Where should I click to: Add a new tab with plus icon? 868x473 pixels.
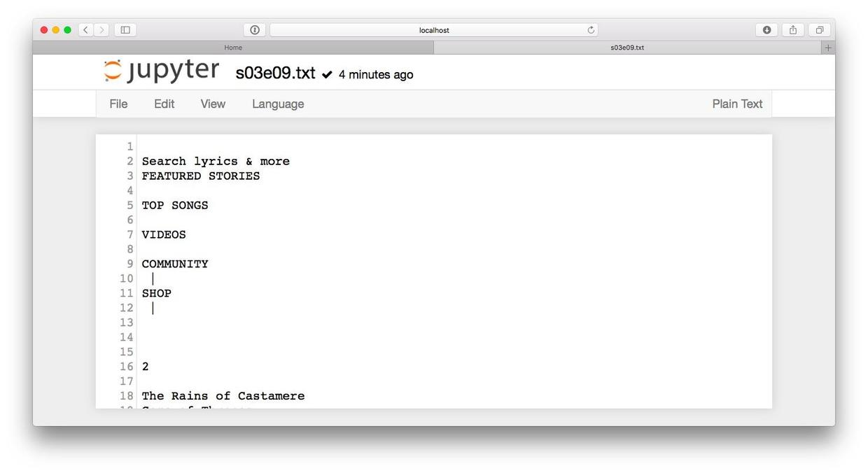(x=828, y=48)
